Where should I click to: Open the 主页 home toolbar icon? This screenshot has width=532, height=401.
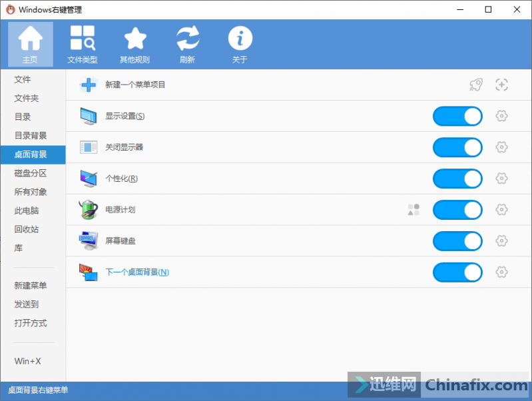point(30,44)
